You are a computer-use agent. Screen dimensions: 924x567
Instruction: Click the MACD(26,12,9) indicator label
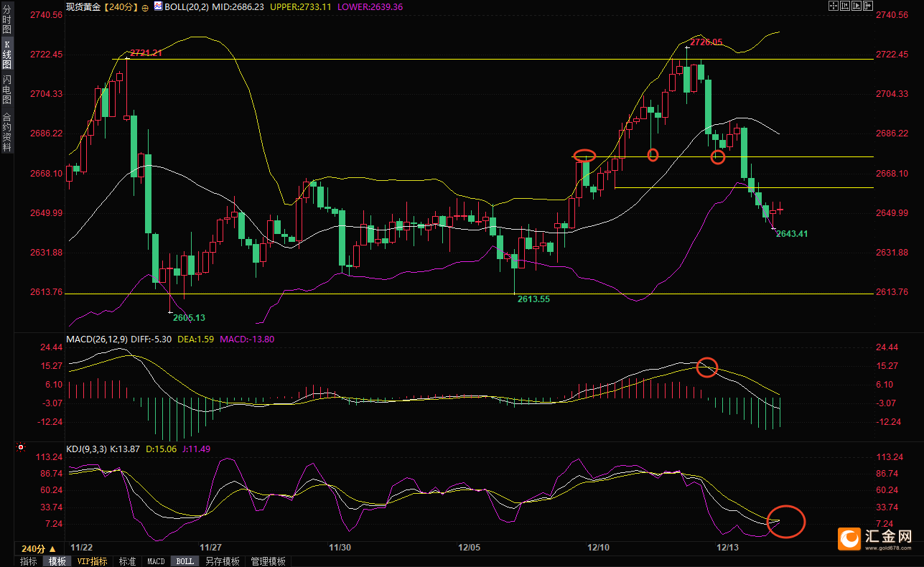[x=95, y=339]
